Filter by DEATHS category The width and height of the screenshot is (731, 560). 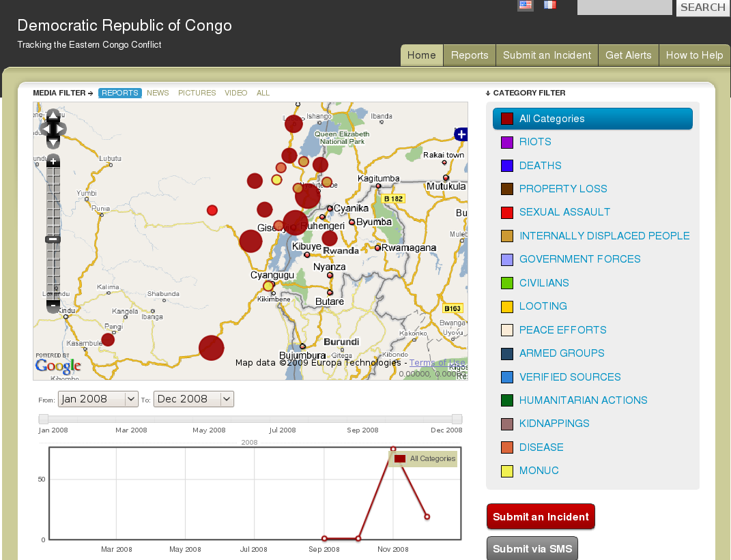(541, 165)
